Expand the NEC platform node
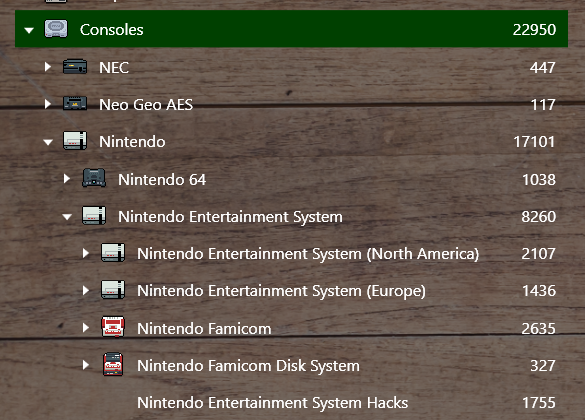585x420 pixels. [x=47, y=67]
